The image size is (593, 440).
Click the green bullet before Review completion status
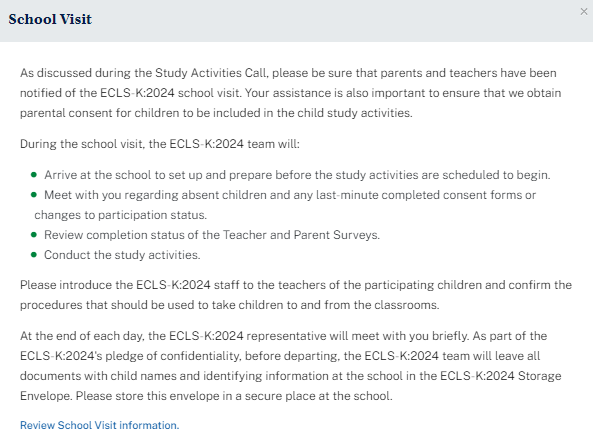pos(34,235)
